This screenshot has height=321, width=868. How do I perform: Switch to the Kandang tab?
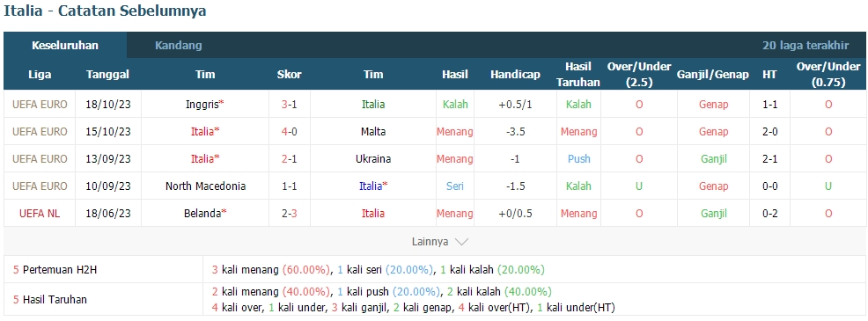[x=178, y=46]
